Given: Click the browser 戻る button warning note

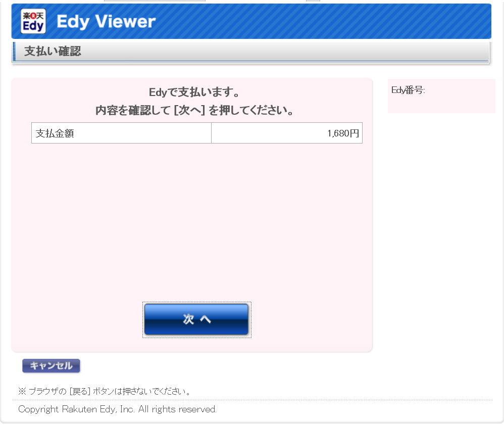Looking at the screenshot, I should tap(105, 391).
